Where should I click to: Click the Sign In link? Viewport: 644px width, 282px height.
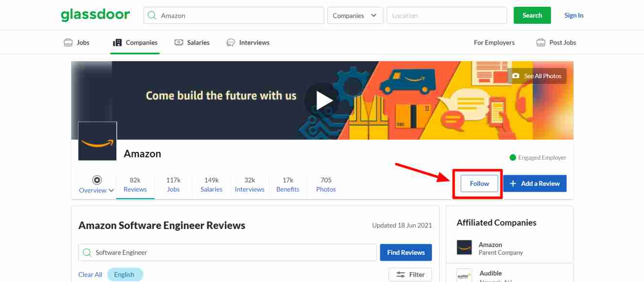[574, 16]
